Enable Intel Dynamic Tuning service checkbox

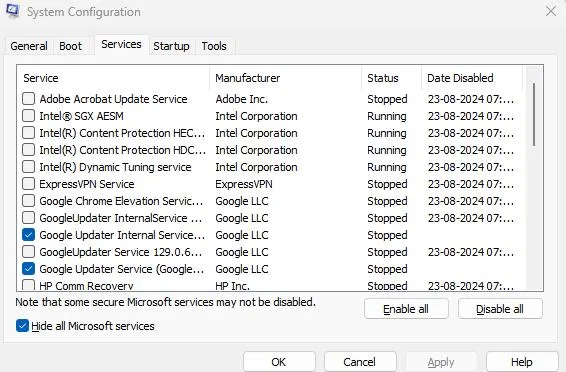(x=29, y=167)
